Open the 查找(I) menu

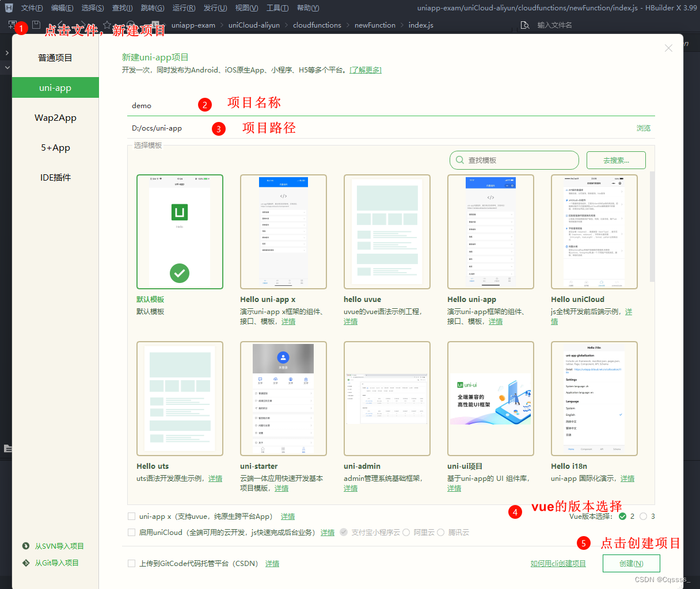(122, 8)
